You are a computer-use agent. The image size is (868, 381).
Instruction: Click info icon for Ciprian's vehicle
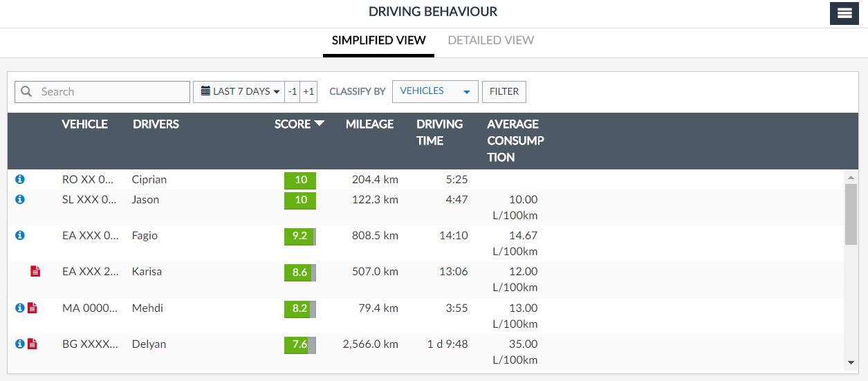click(x=20, y=180)
